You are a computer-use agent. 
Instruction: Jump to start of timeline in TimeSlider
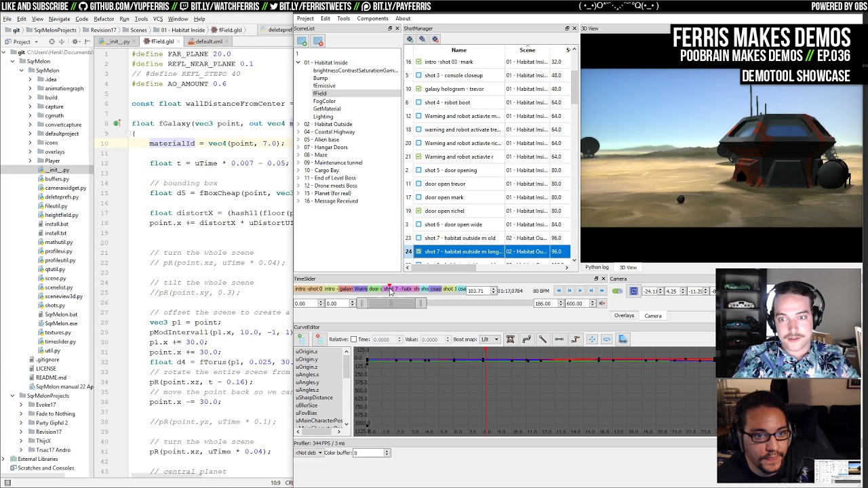(x=558, y=291)
